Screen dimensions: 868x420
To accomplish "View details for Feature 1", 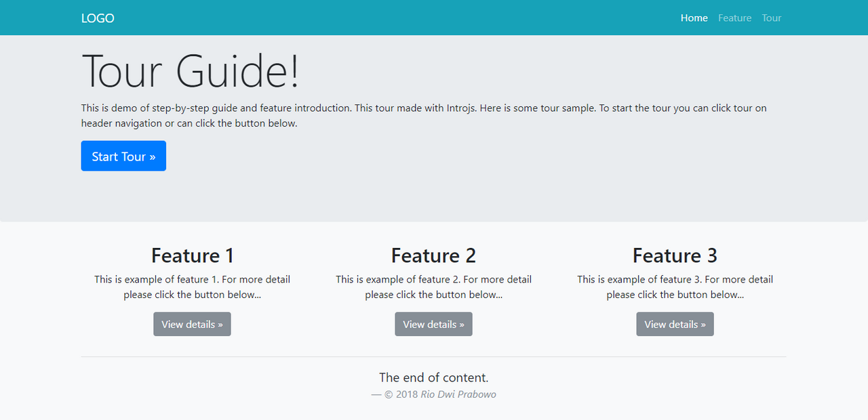I will pos(192,324).
